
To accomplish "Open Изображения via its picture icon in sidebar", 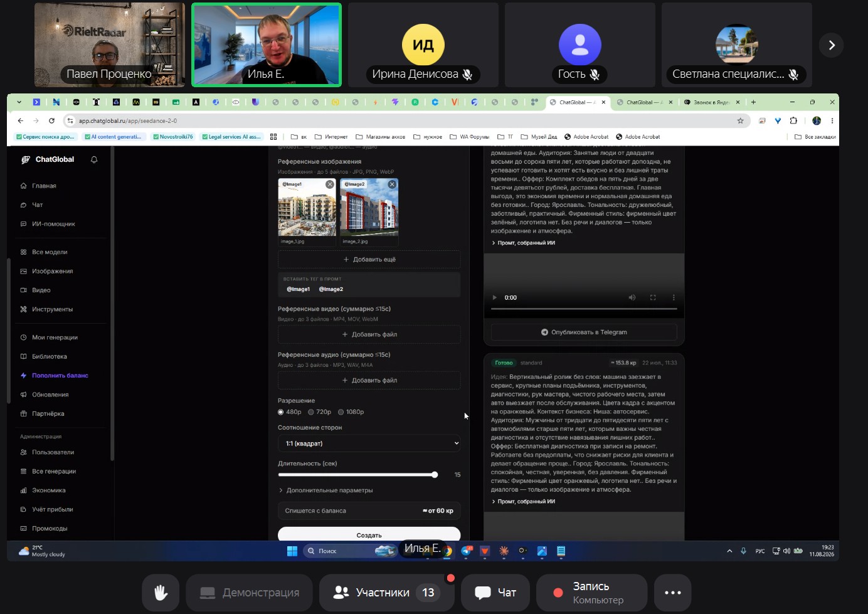I will pyautogui.click(x=23, y=272).
